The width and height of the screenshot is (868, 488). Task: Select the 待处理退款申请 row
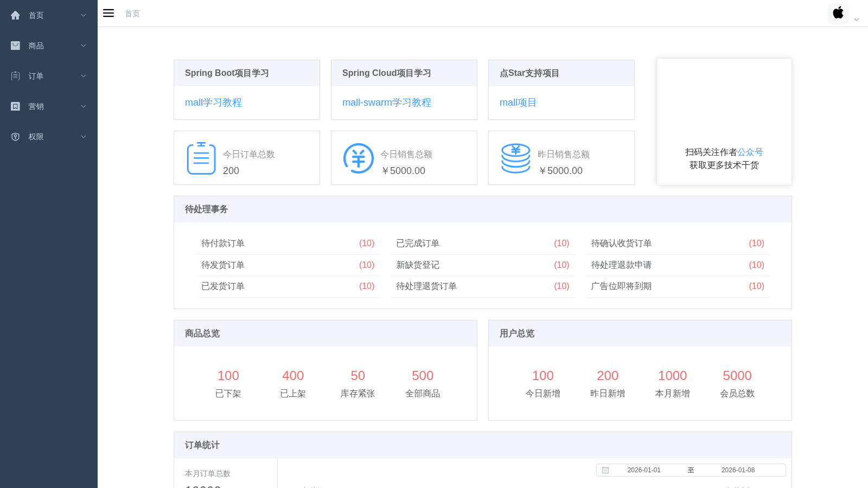coord(678,265)
